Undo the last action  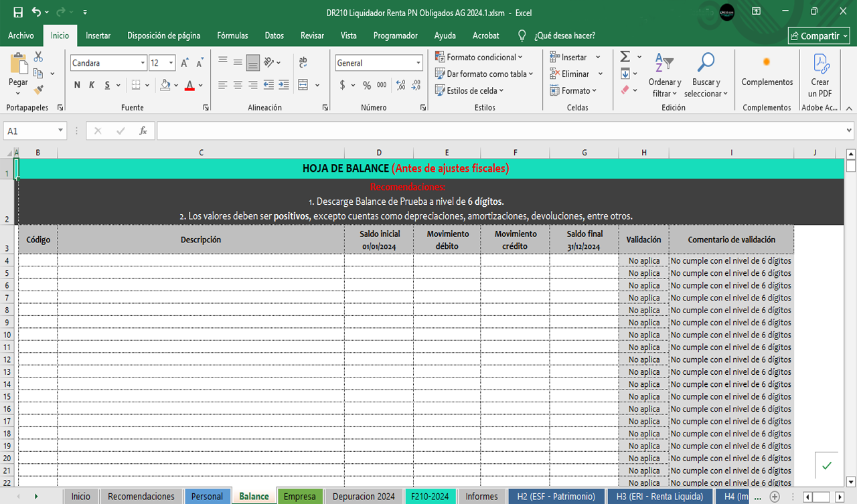click(36, 12)
